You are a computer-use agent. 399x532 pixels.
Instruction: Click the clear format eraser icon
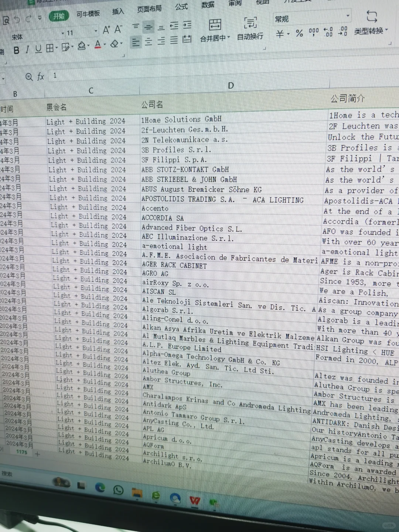click(115, 44)
